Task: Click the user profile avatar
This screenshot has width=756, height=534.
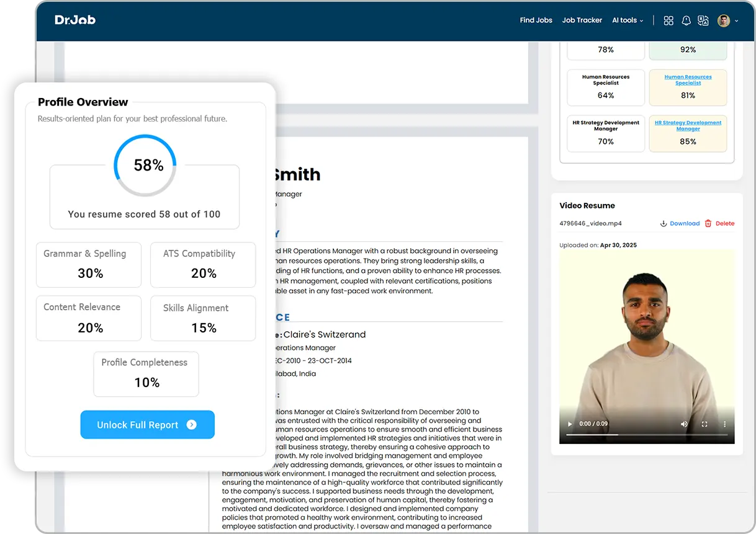Action: 724,20
